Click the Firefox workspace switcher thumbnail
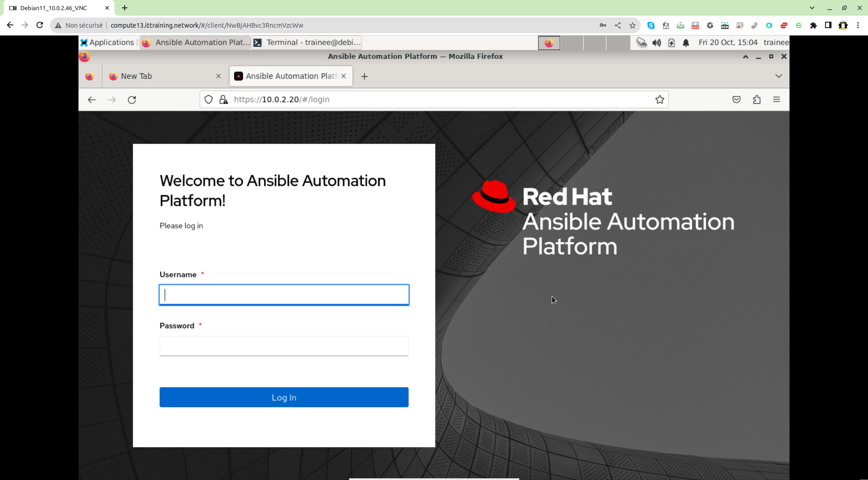Image resolution: width=868 pixels, height=480 pixels. [x=549, y=43]
